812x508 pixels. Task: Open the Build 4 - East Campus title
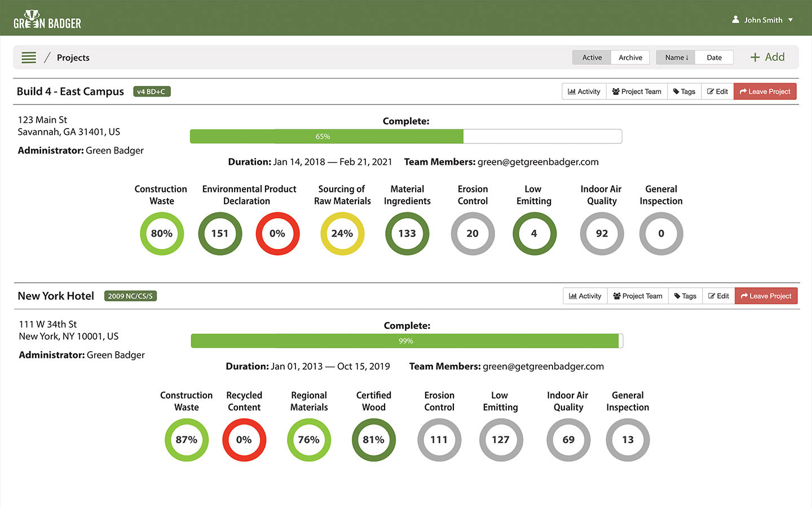click(70, 91)
